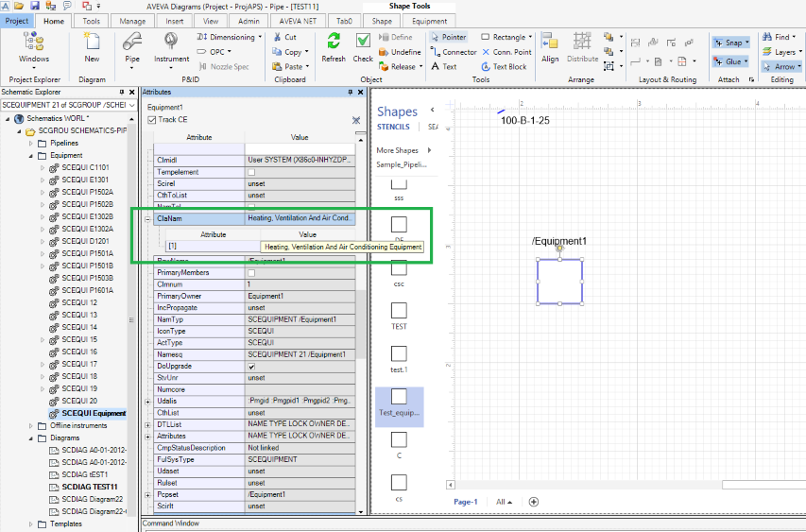Click the Sample_Pipeli... stencil name
Viewport: 806px width, 532px height.
coord(402,164)
